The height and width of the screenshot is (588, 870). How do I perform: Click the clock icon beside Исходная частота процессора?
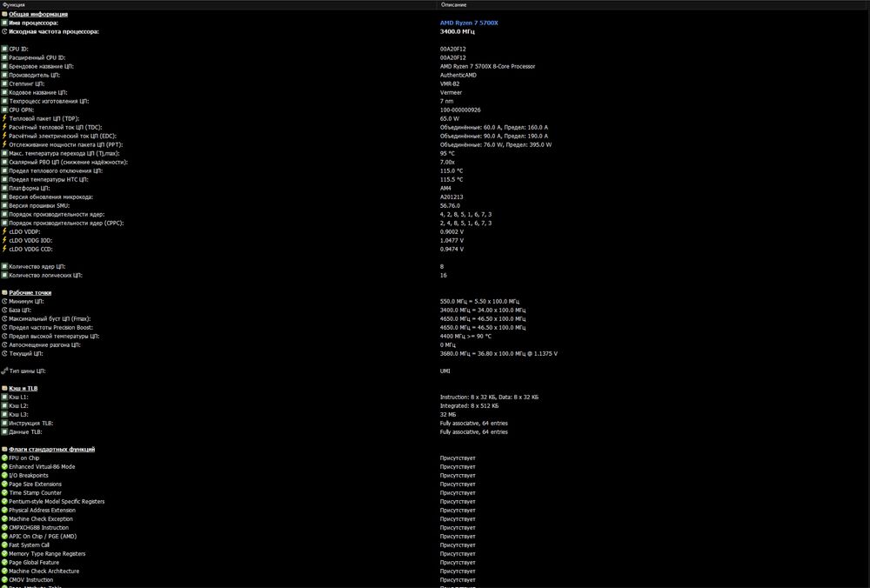tap(4, 31)
